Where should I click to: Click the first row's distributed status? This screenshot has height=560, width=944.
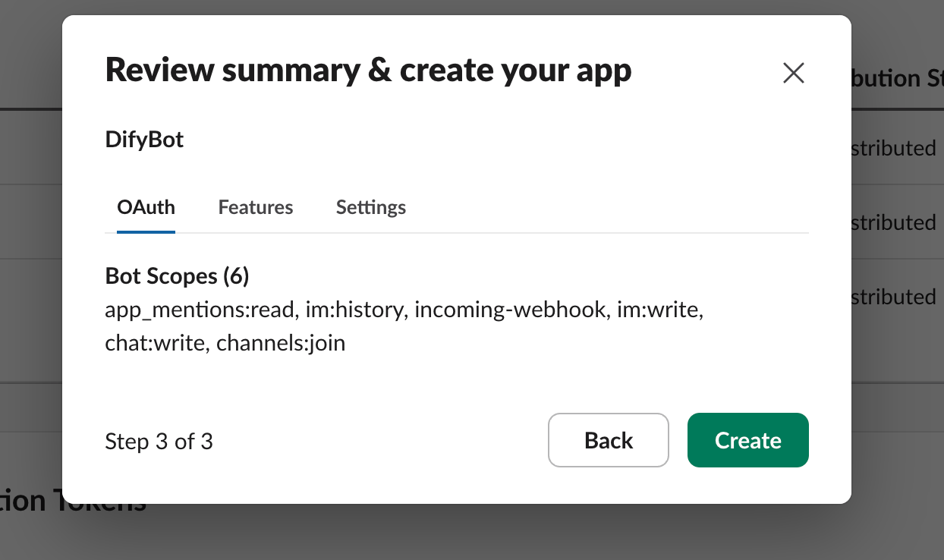(x=893, y=148)
